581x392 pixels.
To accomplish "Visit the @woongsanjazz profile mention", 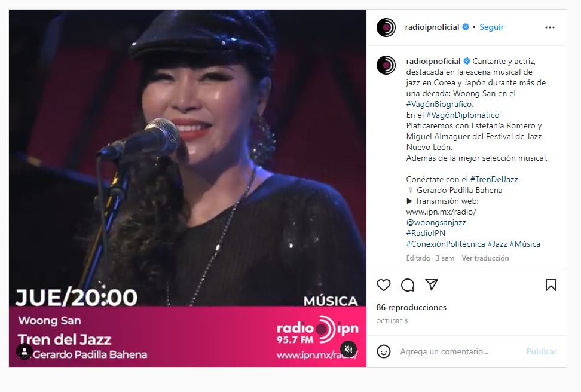I will click(436, 222).
